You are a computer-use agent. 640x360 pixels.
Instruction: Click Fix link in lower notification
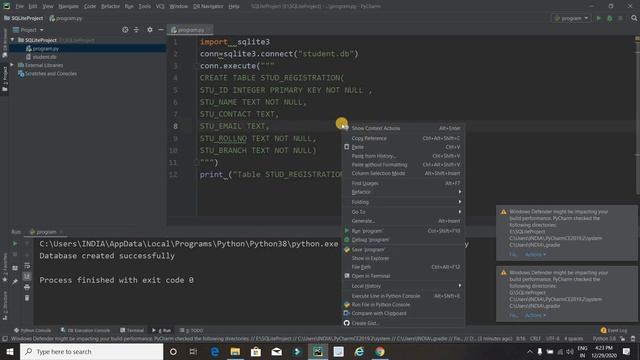513,316
